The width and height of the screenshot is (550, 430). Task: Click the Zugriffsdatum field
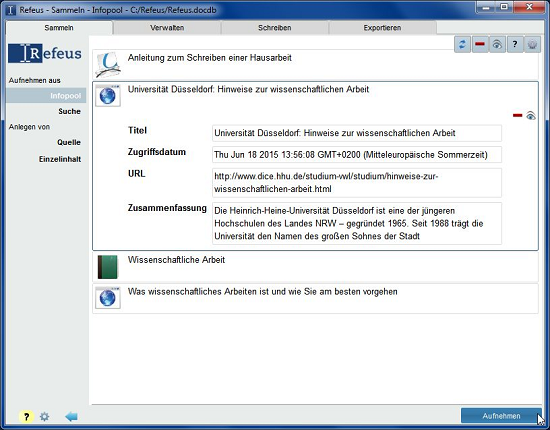pyautogui.click(x=357, y=155)
